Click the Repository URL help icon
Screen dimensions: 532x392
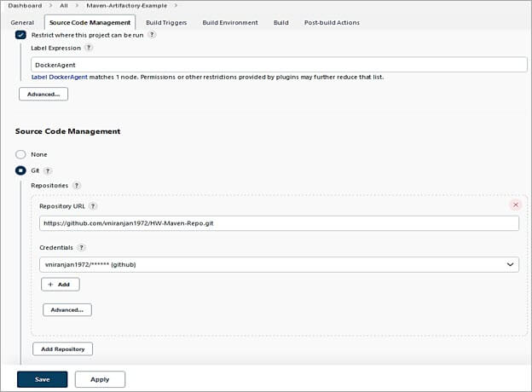93,206
